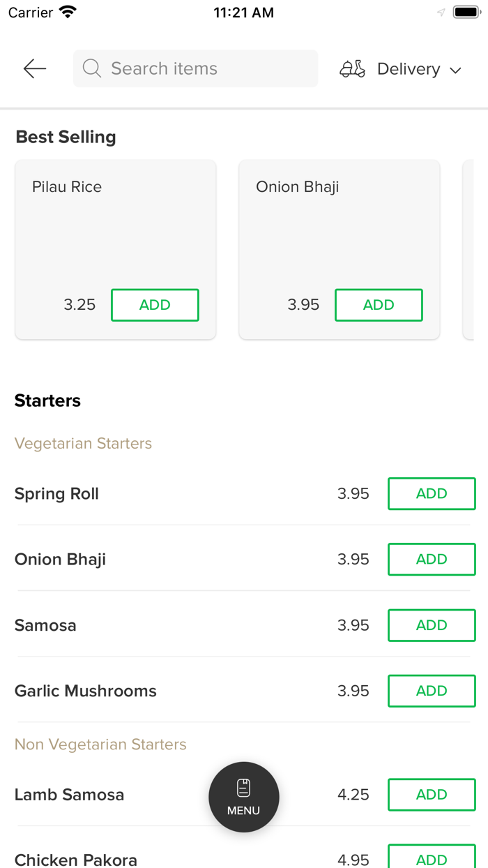This screenshot has width=488, height=868.
Task: Open the Pilau Rice card
Action: [x=115, y=230]
